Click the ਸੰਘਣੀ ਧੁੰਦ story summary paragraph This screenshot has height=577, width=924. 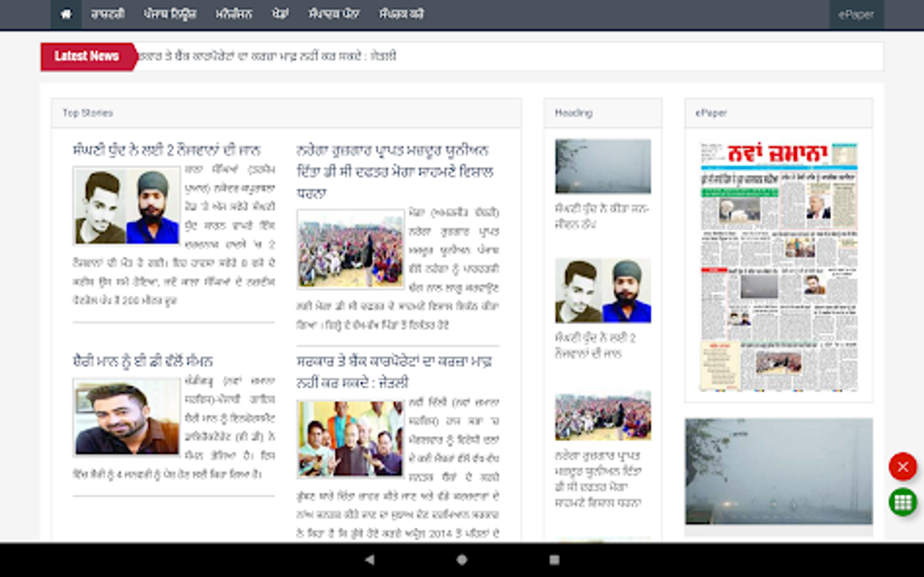tap(174, 236)
